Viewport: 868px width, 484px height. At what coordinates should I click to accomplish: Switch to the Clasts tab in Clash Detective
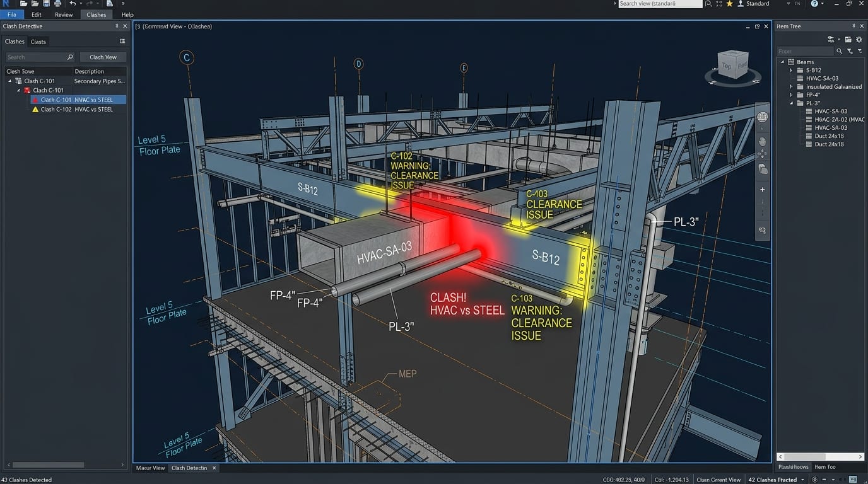point(38,42)
